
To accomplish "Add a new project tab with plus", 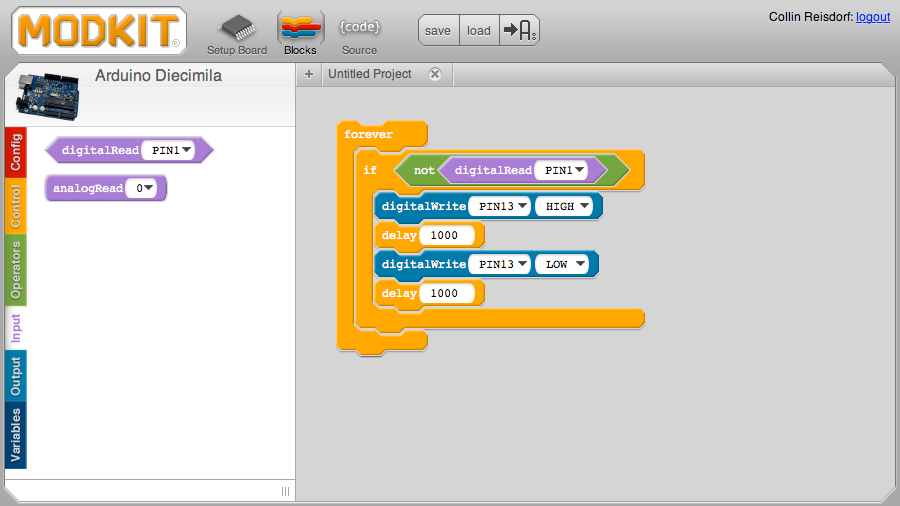I will coord(309,74).
